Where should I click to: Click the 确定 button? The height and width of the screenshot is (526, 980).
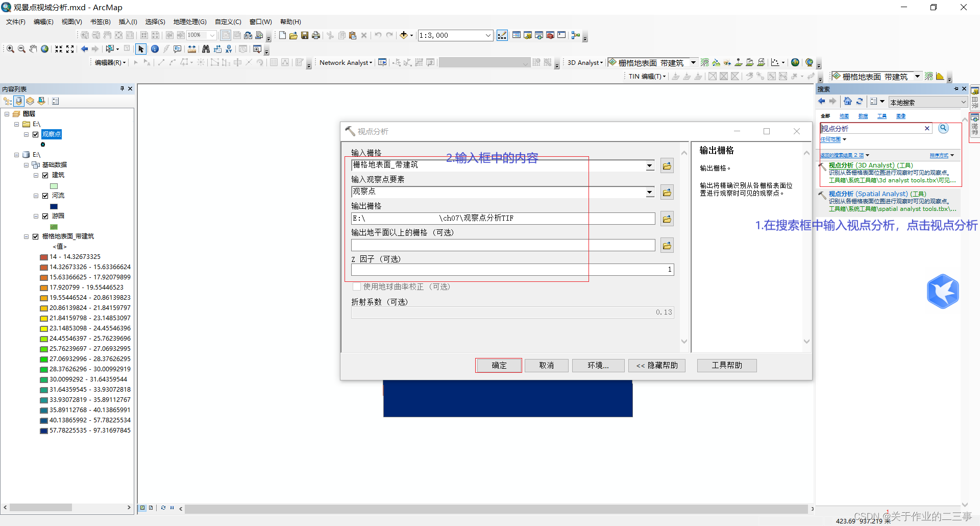click(499, 366)
